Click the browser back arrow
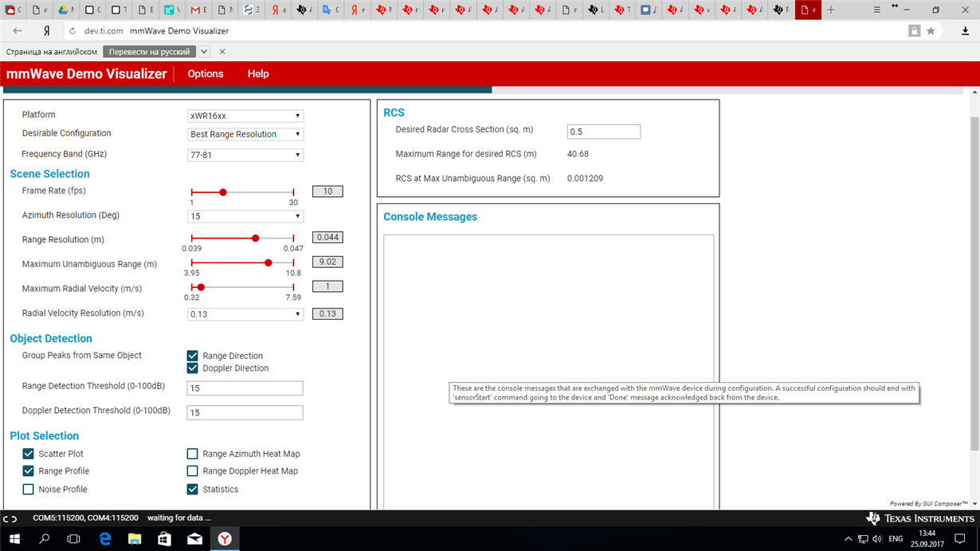This screenshot has height=551, width=980. (x=18, y=31)
